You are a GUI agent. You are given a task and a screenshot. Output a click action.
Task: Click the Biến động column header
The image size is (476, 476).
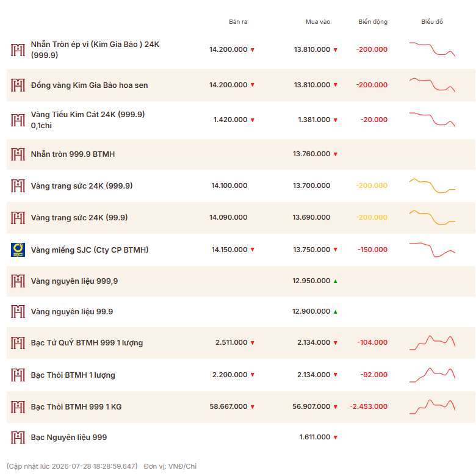373,21
